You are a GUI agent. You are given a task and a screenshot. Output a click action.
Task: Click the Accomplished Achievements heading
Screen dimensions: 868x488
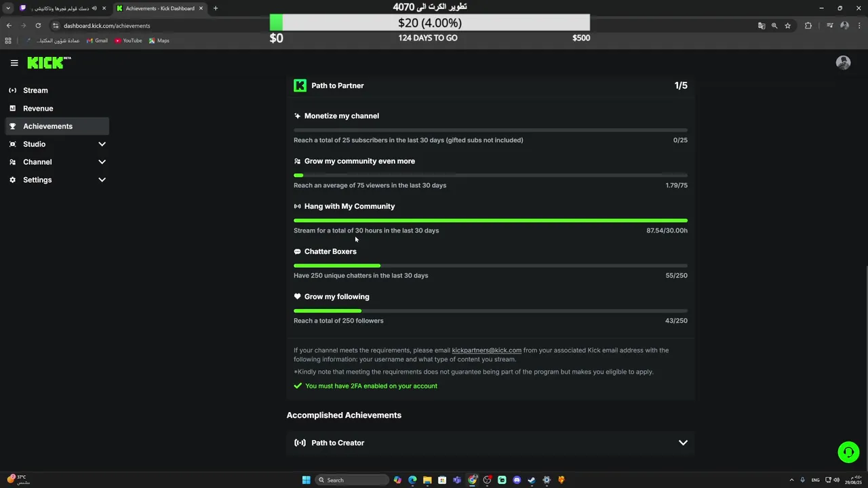(344, 415)
